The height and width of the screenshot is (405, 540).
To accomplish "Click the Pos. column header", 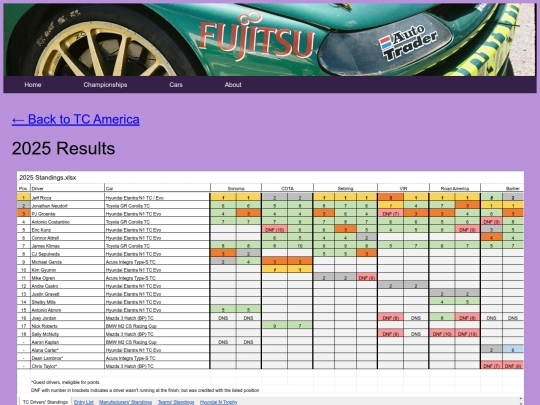I will [23, 188].
